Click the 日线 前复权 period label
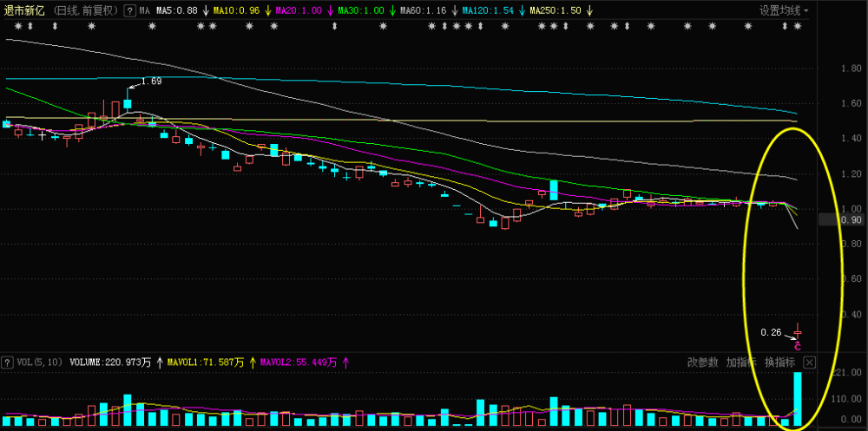This screenshot has width=868, height=431. 86,10
